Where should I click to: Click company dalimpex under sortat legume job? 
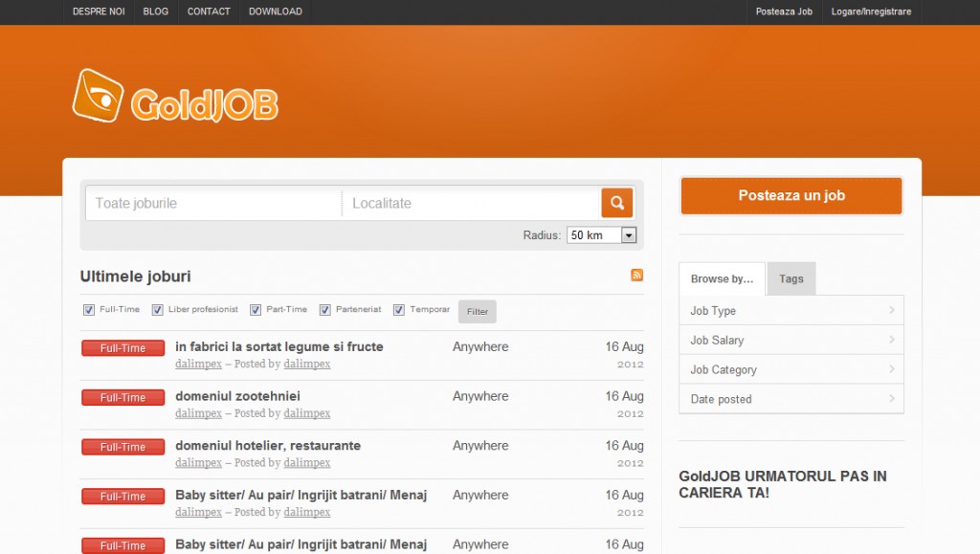tap(198, 364)
